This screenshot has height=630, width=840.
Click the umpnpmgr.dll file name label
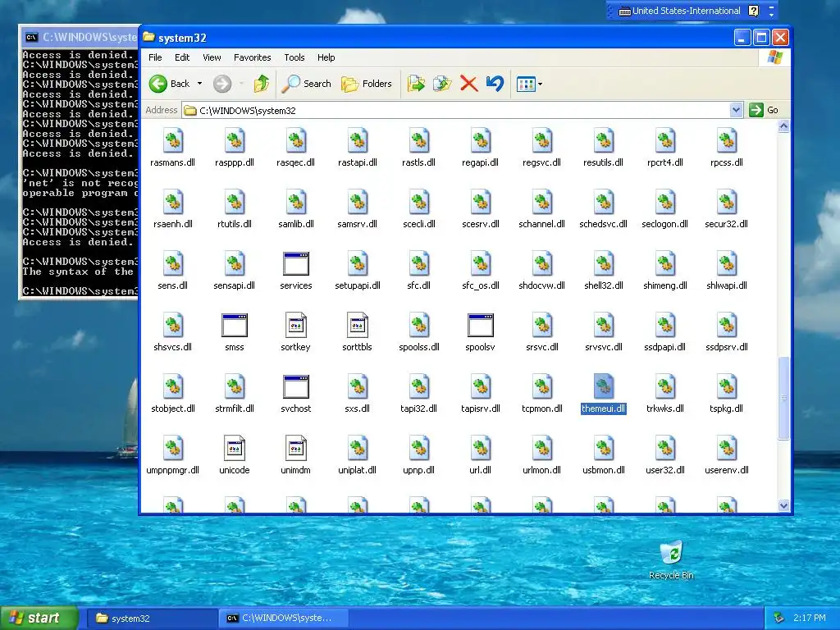[172, 470]
